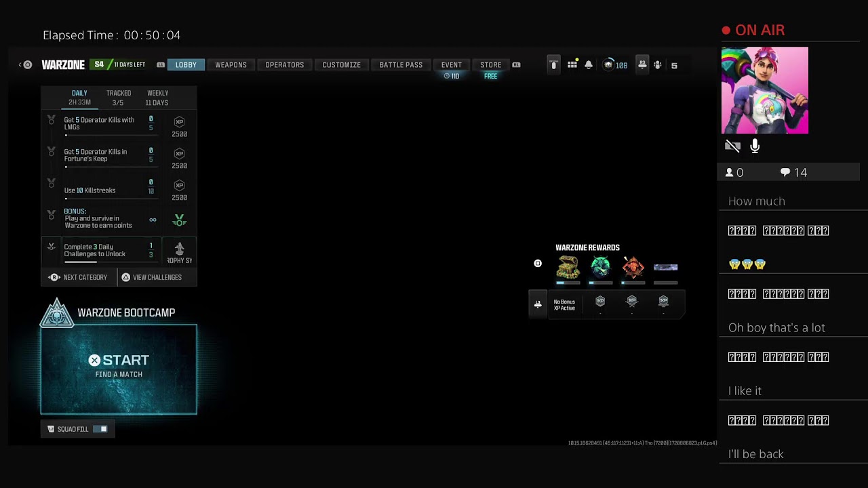Click the R3 social shortcut icon
The image size is (868, 488).
pyautogui.click(x=642, y=65)
